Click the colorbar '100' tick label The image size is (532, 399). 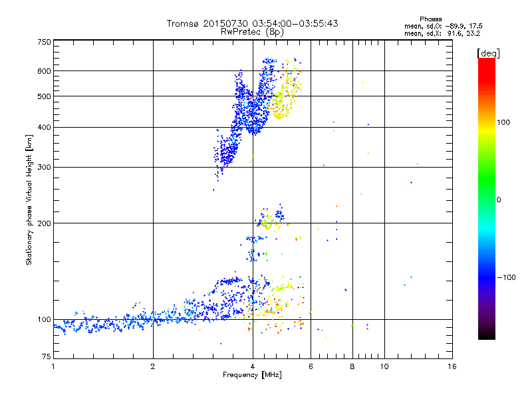(503, 122)
